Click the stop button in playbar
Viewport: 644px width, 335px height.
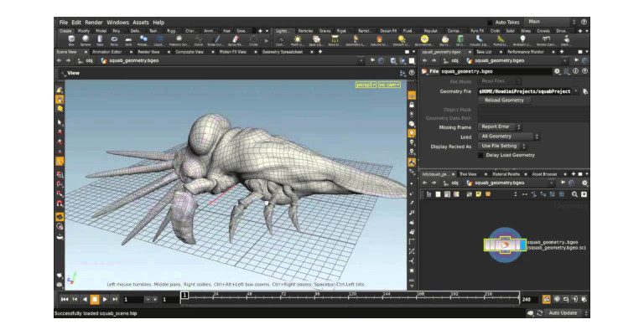95,299
